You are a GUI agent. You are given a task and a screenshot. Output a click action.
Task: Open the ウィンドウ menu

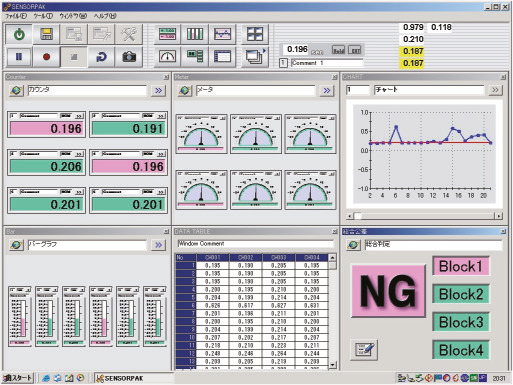click(73, 16)
